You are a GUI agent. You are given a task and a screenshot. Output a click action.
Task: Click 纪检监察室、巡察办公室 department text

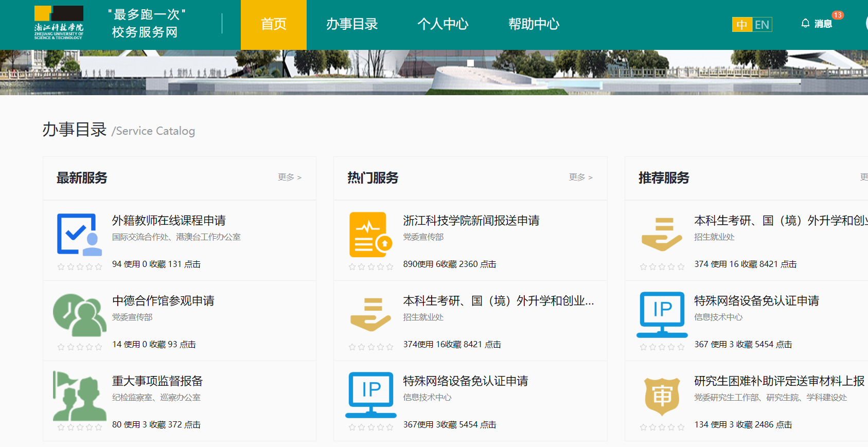156,398
